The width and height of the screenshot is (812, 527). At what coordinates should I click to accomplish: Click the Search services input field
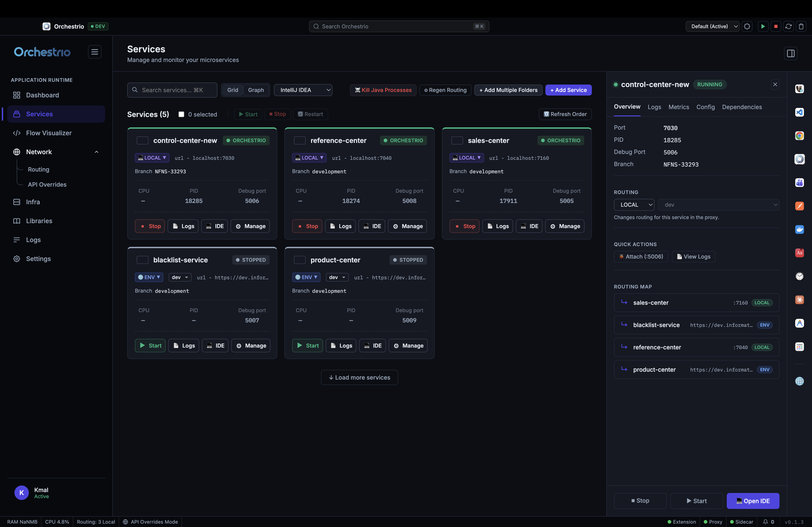coord(172,90)
